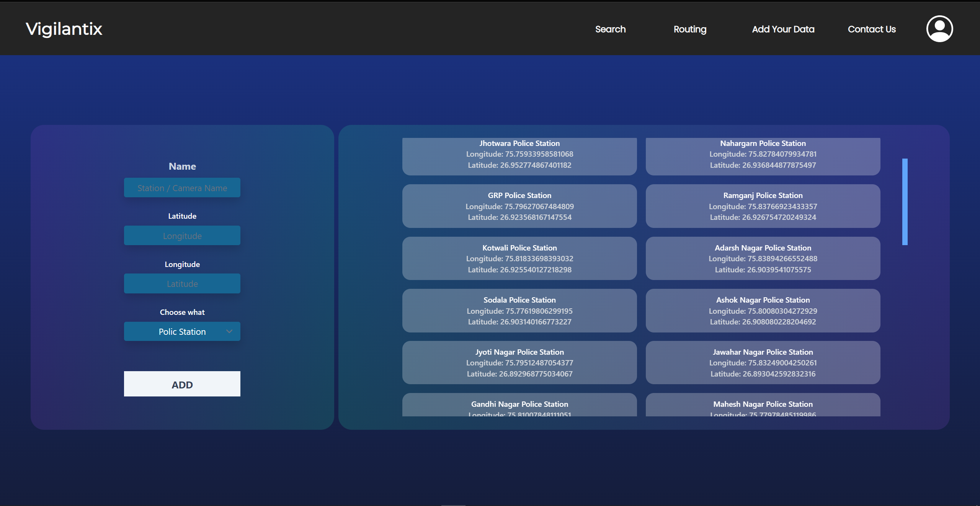Select the Jawahar Nagar Police Station card

(x=763, y=362)
